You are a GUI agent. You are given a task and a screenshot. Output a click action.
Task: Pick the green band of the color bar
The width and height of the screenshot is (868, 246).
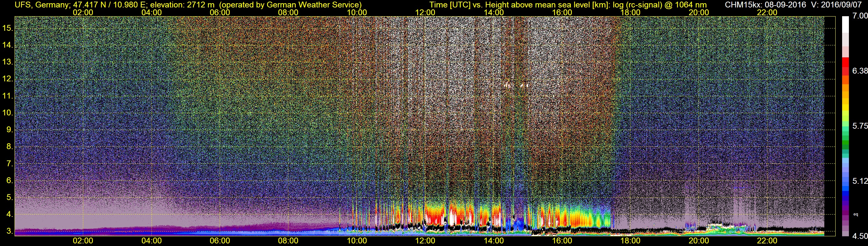(x=846, y=142)
